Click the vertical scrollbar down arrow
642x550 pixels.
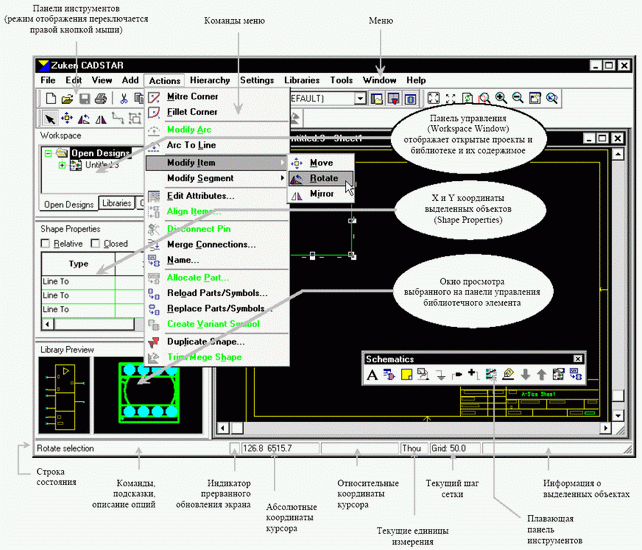(x=617, y=415)
